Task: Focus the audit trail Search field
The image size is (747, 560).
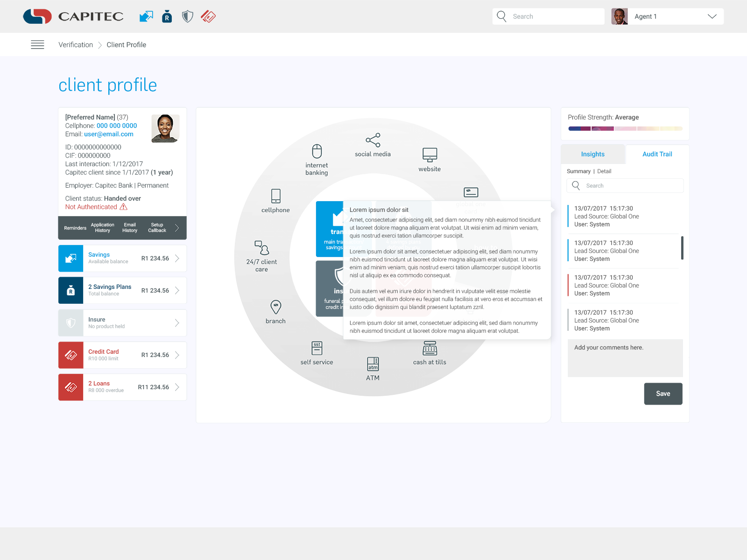Action: pyautogui.click(x=625, y=186)
